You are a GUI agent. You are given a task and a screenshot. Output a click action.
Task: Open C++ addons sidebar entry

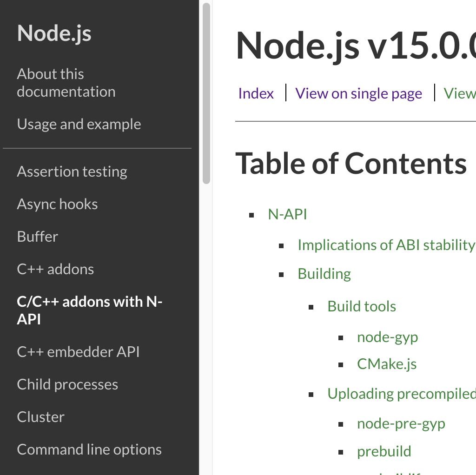pos(55,269)
